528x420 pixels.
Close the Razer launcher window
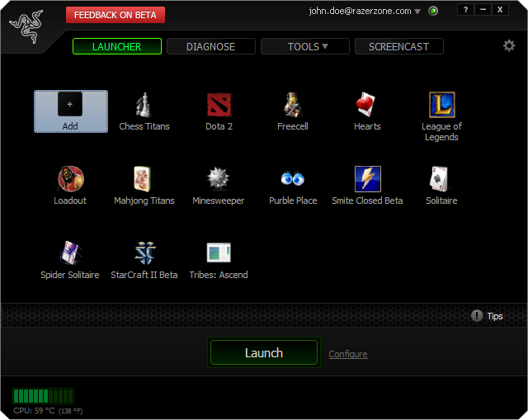(500, 10)
